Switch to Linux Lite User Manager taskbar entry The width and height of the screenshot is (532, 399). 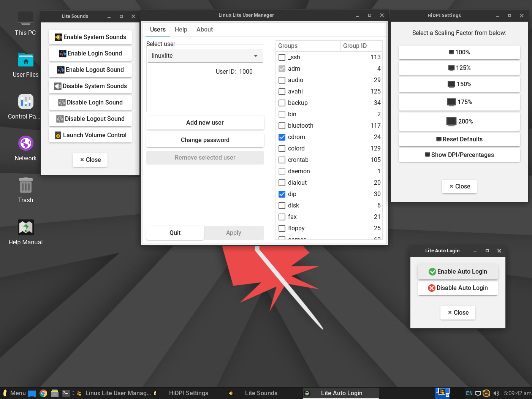click(114, 393)
